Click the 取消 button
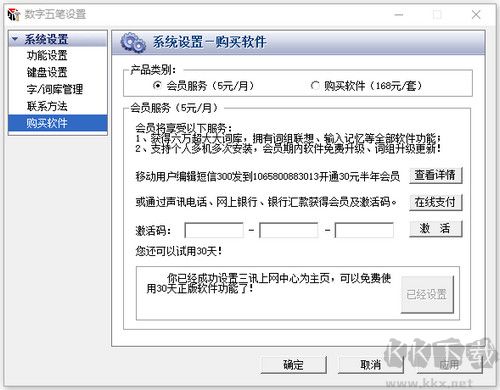This screenshot has height=390, width=500. coord(371,365)
